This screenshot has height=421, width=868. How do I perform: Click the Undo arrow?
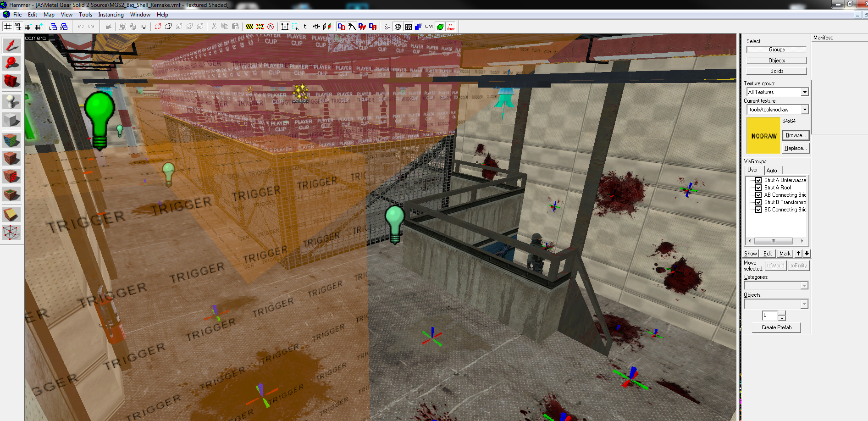click(x=80, y=27)
